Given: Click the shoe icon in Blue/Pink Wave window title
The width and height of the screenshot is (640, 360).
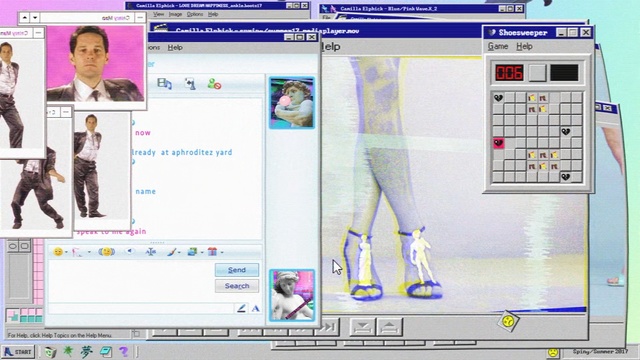Looking at the screenshot, I should pyautogui.click(x=329, y=8).
